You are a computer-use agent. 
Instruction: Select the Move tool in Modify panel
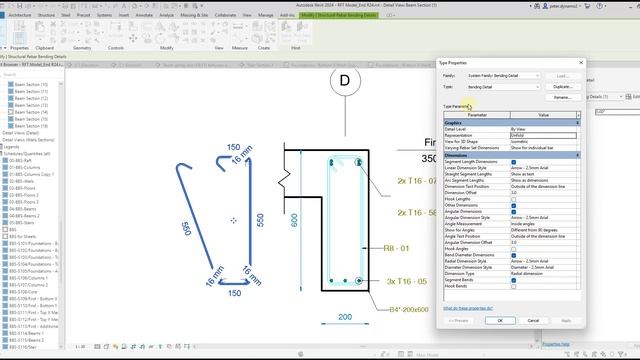click(133, 38)
